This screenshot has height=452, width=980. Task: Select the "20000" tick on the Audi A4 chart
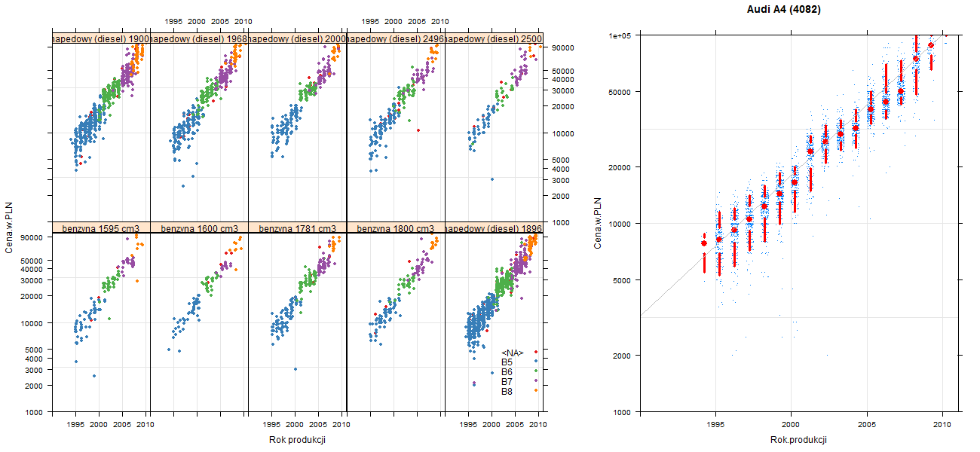pyautogui.click(x=620, y=166)
